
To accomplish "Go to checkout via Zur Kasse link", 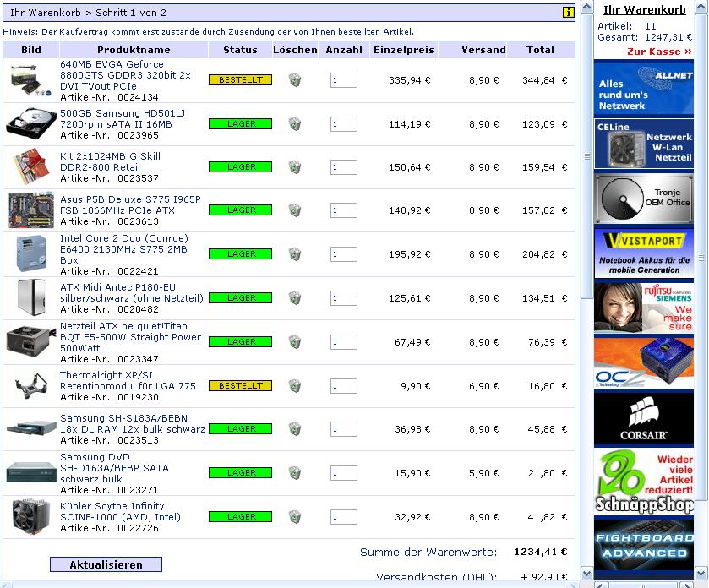I will coord(659,52).
